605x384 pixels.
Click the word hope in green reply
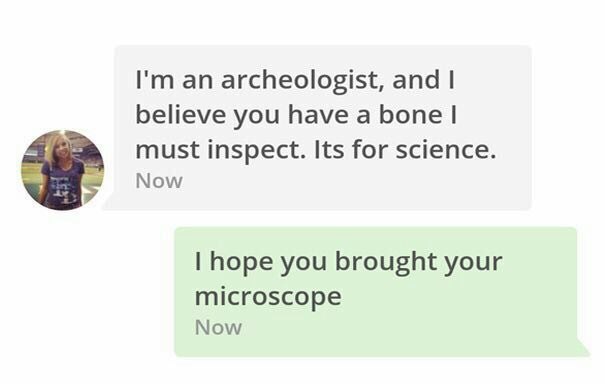241,263
